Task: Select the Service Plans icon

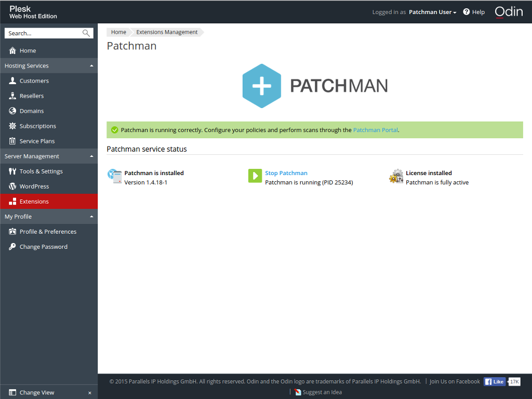Action: click(12, 141)
